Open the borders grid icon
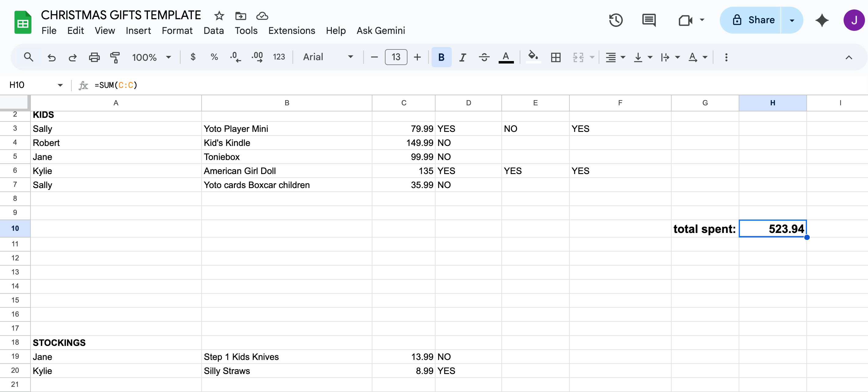868x392 pixels. point(556,57)
